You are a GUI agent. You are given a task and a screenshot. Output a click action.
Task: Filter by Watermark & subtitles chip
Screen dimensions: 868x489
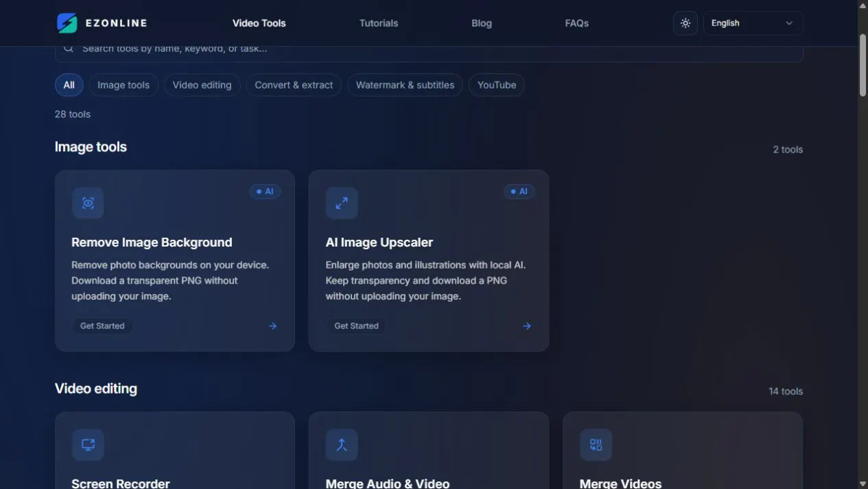tap(406, 85)
